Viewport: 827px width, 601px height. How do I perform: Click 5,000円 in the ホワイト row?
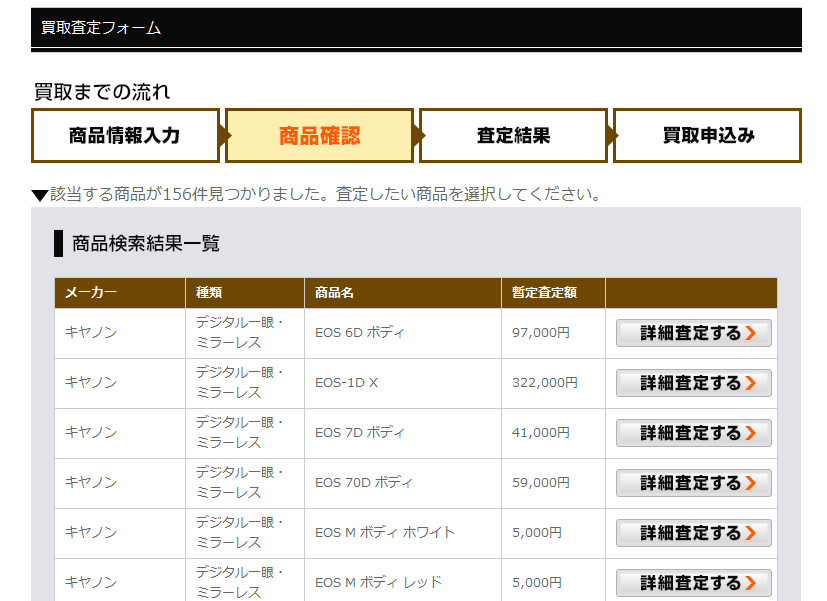coord(537,532)
